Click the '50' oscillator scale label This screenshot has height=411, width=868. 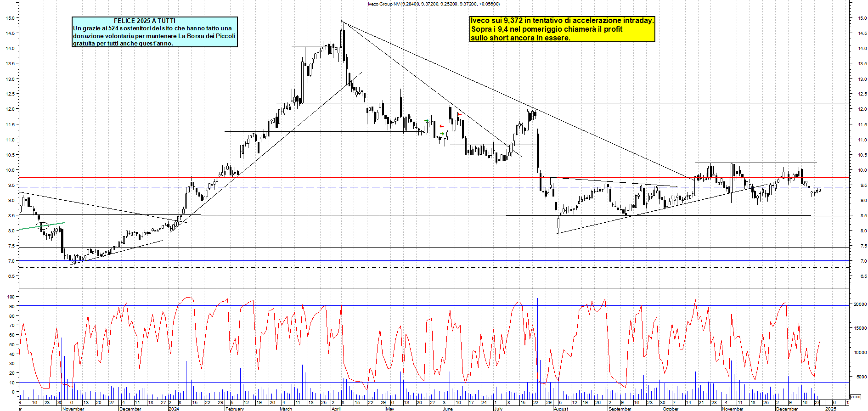11,344
